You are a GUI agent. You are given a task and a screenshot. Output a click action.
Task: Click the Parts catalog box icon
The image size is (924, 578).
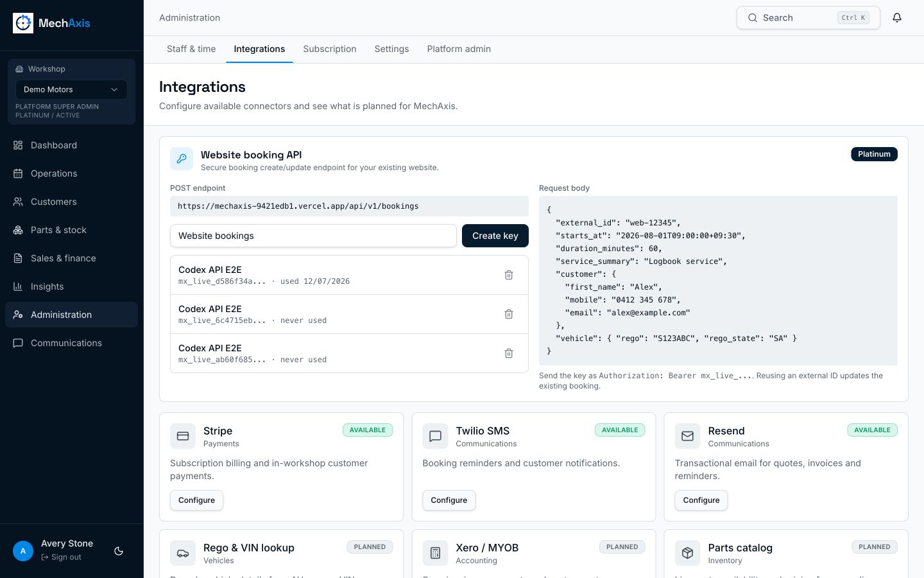pos(687,553)
